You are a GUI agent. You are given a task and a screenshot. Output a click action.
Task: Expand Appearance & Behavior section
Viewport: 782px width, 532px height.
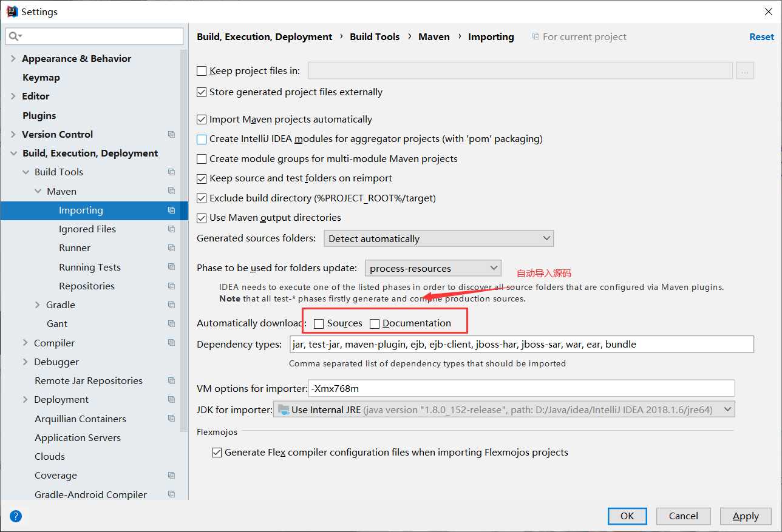point(13,58)
